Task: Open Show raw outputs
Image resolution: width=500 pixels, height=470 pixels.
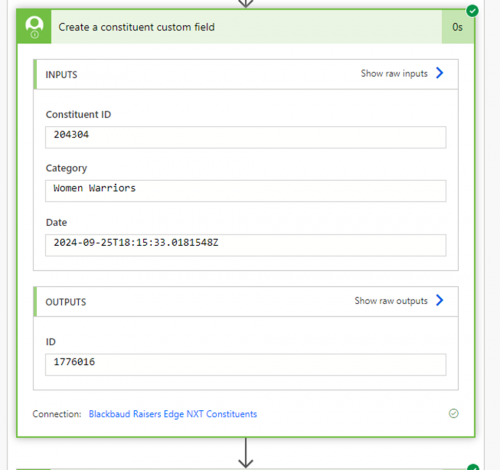Action: [391, 301]
